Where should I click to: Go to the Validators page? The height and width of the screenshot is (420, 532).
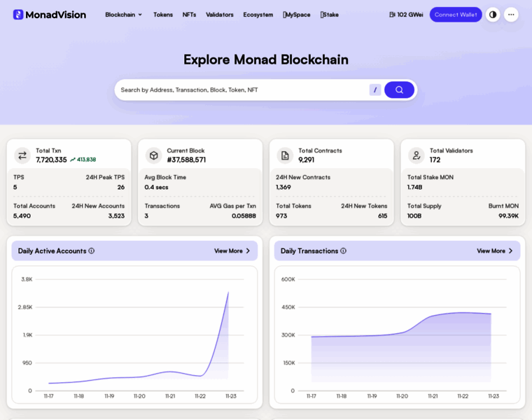point(220,15)
